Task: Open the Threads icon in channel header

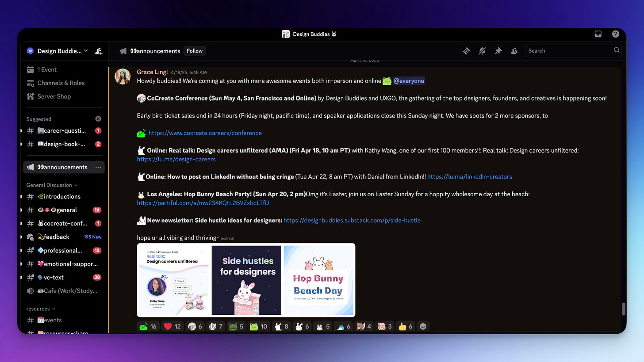Action: 466,51
